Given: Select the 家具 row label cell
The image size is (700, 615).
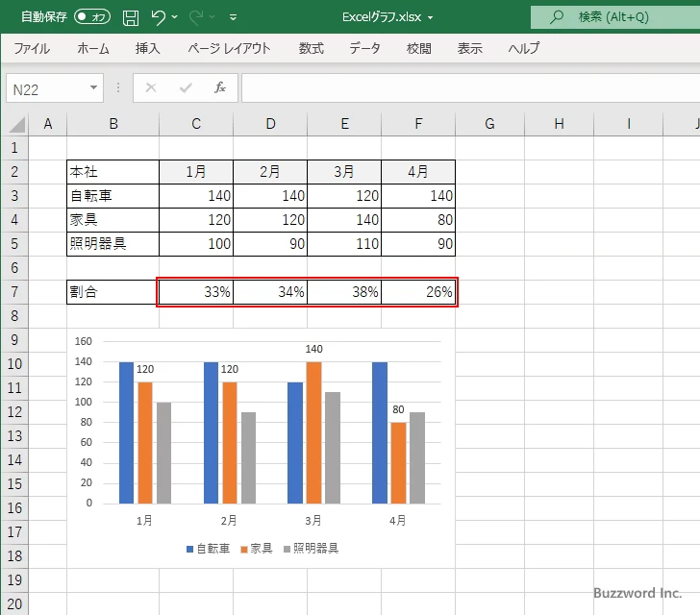Looking at the screenshot, I should pos(112,220).
